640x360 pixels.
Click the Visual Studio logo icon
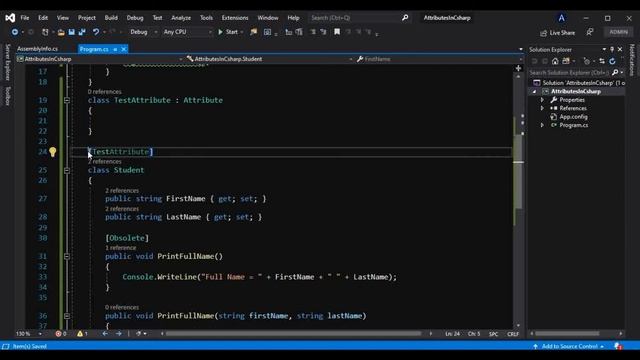tap(10, 18)
